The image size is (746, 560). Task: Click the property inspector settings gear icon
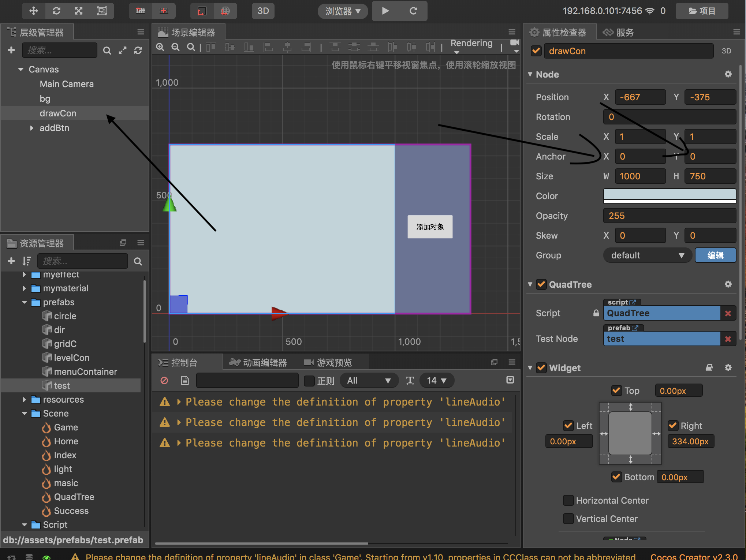click(x=728, y=74)
